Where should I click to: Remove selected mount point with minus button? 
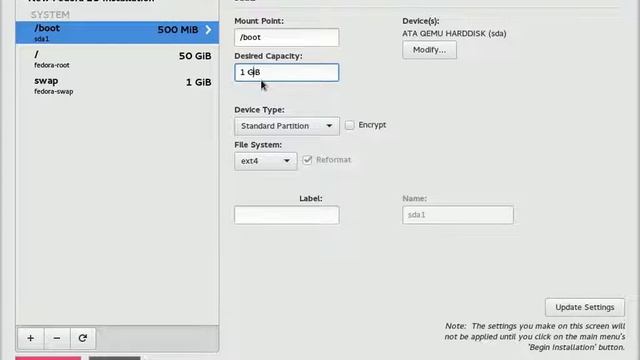coord(57,338)
